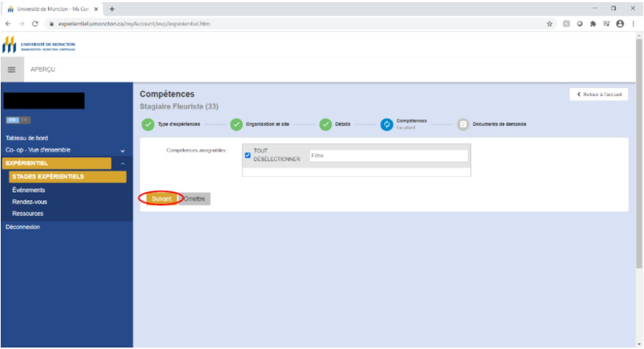Click the Expérientiel sidebar heading

click(57, 163)
